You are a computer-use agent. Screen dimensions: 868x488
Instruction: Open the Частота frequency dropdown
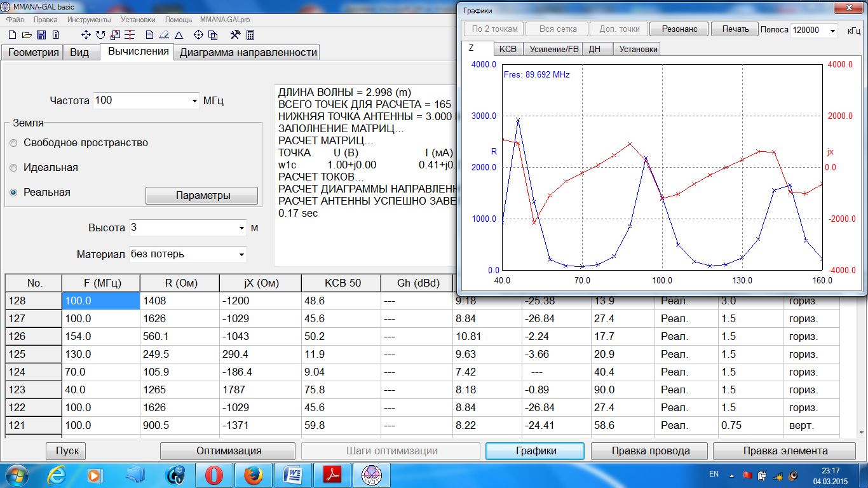(x=194, y=101)
